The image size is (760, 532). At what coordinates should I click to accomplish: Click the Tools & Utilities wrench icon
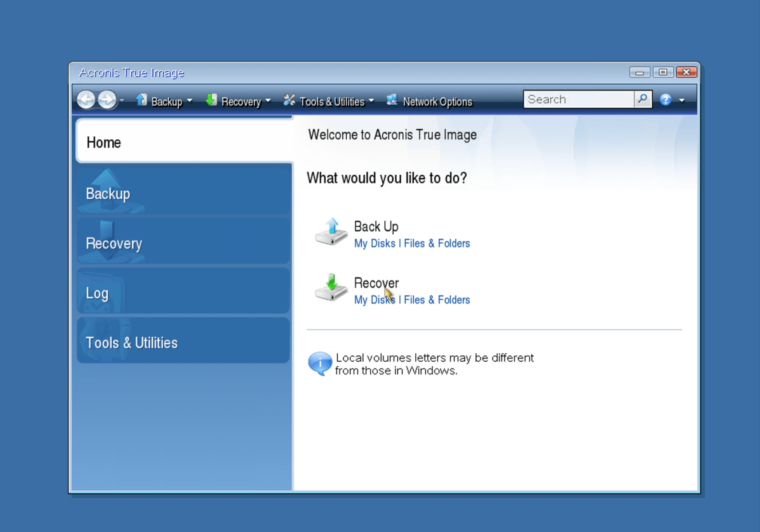coord(290,99)
